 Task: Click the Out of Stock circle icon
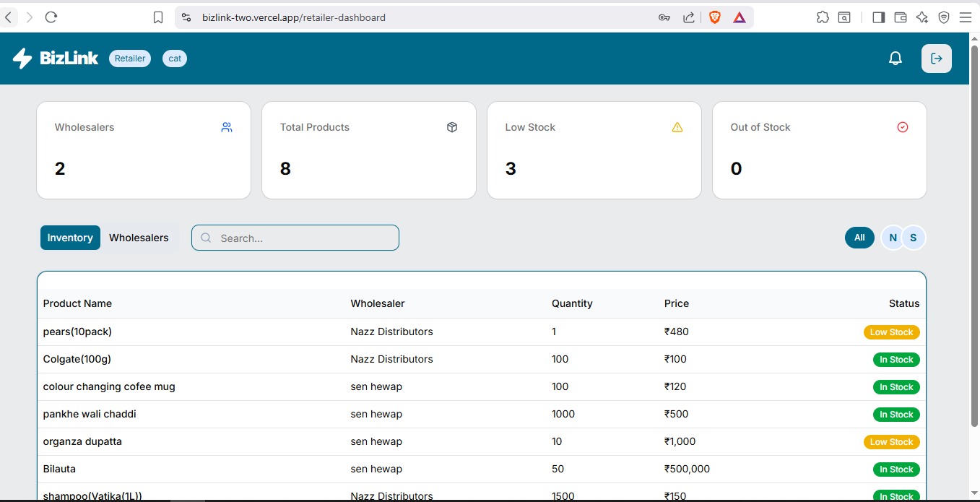coord(903,127)
